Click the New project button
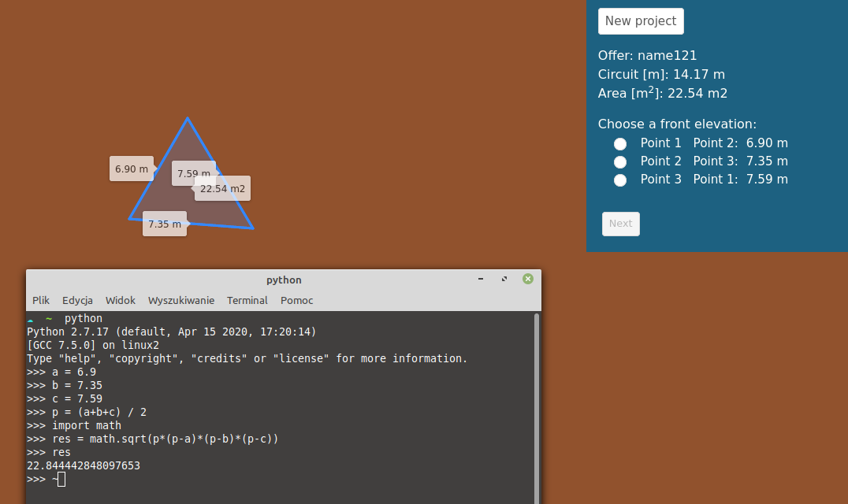This screenshot has height=504, width=848. pos(641,21)
